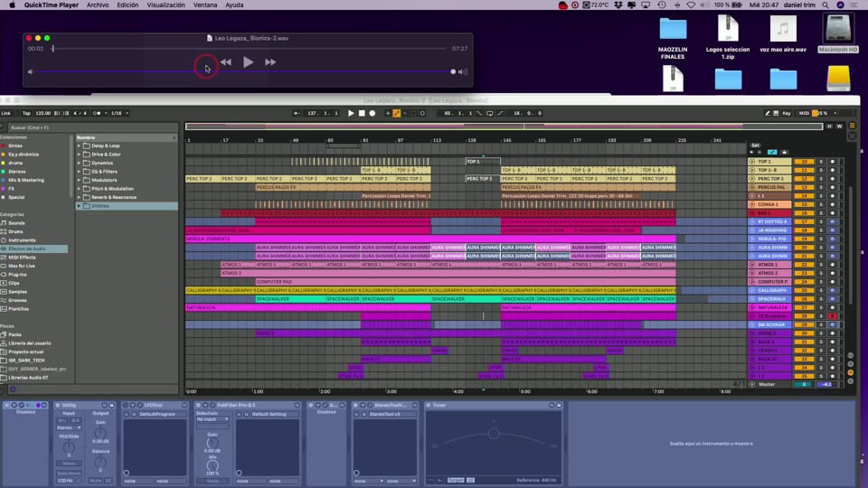This screenshot has height=488, width=868.
Task: Expand the Utilities folder
Action: point(80,206)
